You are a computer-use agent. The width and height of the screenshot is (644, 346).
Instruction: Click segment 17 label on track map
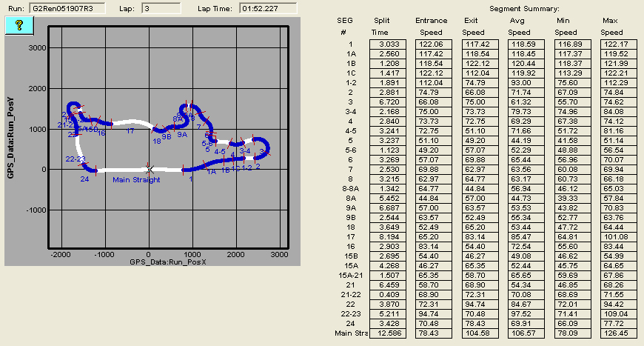pos(130,131)
